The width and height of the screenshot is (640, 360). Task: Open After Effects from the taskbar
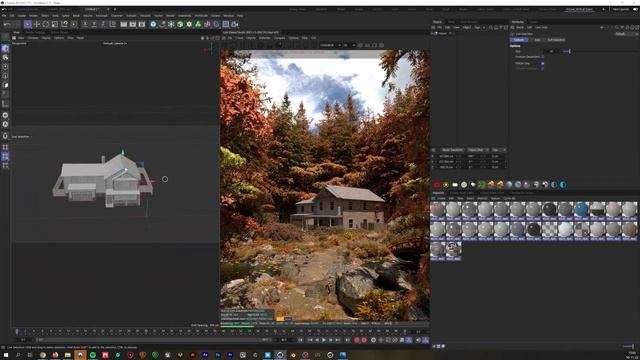coord(205,355)
